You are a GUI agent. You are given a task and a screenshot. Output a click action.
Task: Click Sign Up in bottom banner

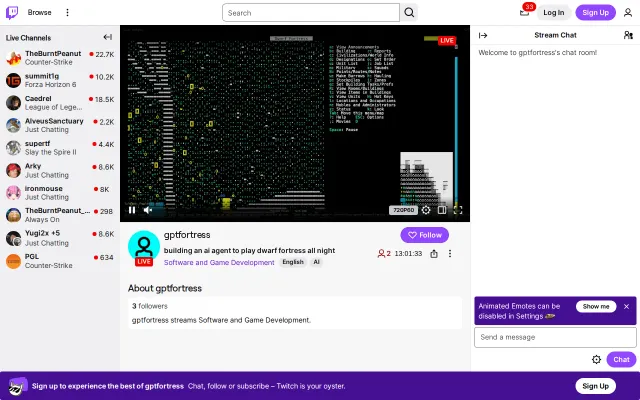pyautogui.click(x=595, y=386)
